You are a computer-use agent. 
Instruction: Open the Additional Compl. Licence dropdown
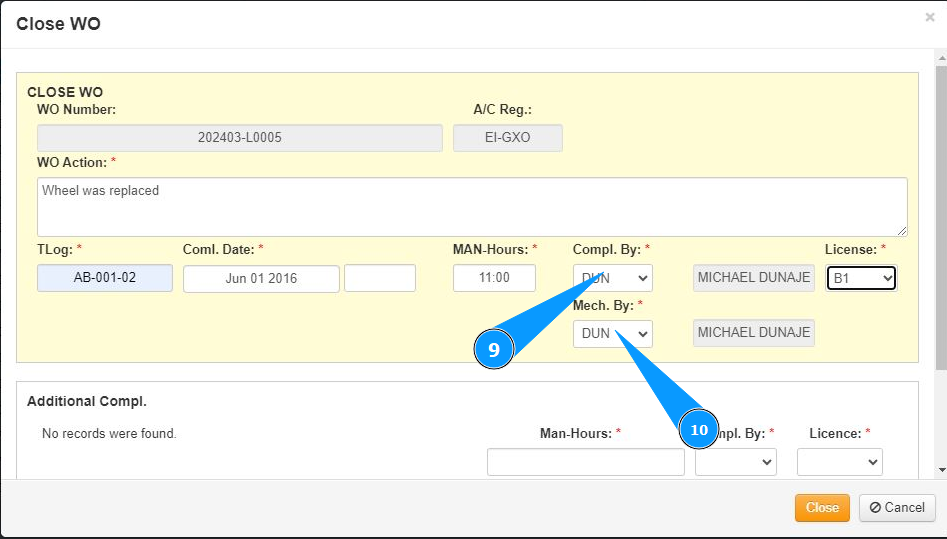(839, 462)
